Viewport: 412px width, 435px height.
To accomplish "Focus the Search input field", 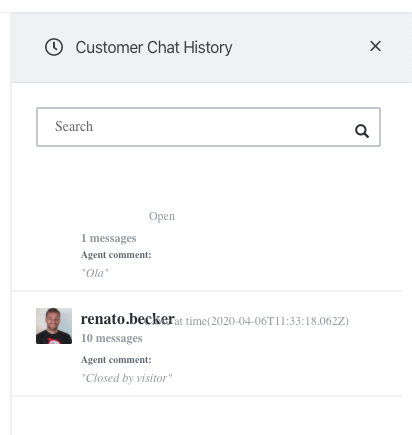I will [208, 127].
